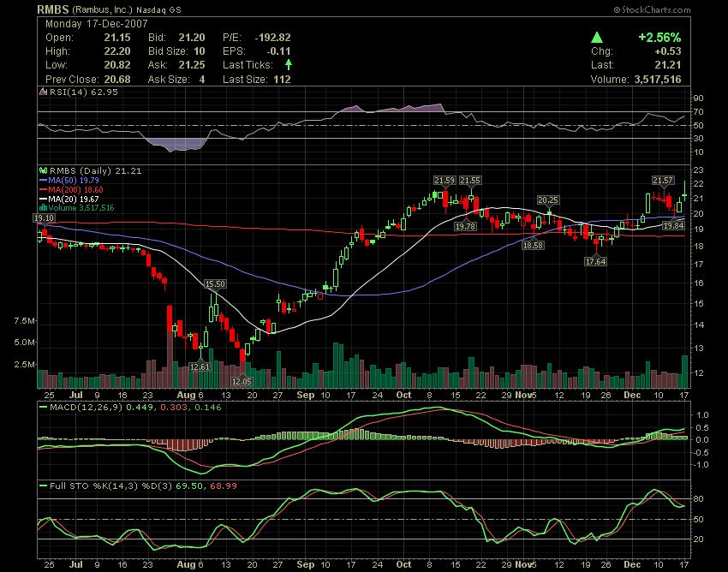Click the 12.61 low price label
The image size is (728, 572).
point(200,366)
